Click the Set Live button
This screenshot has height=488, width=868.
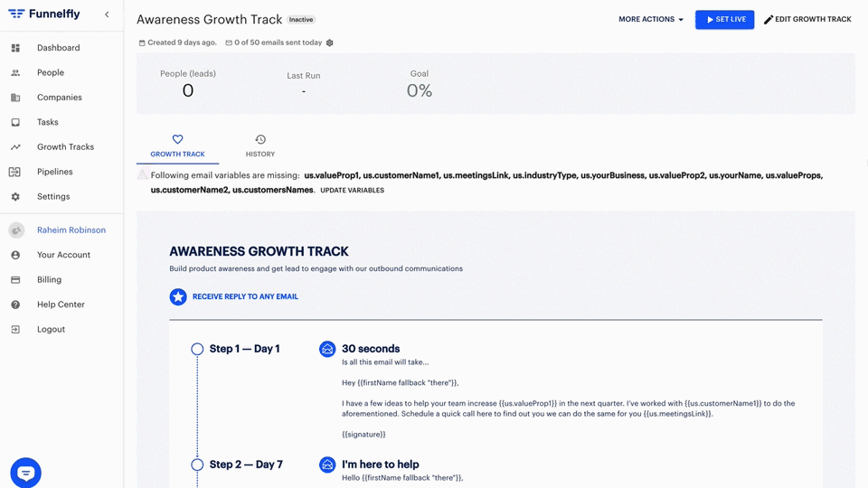(x=724, y=19)
